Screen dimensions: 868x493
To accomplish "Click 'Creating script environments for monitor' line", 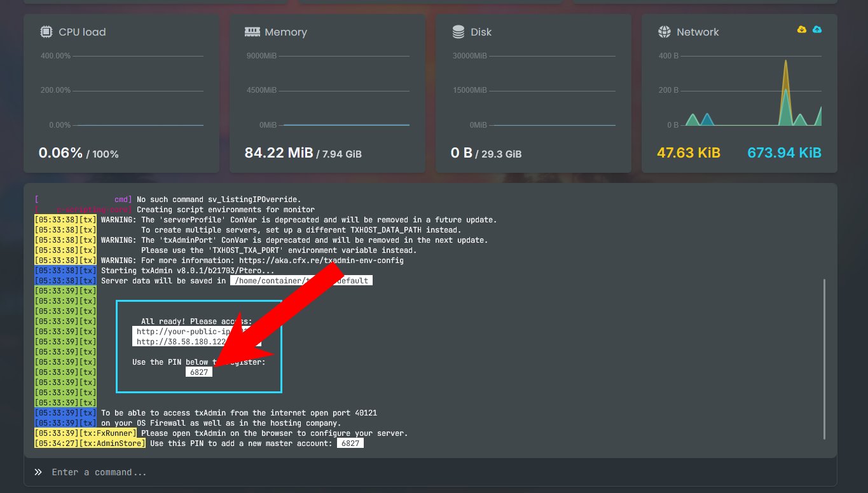I will click(x=226, y=210).
